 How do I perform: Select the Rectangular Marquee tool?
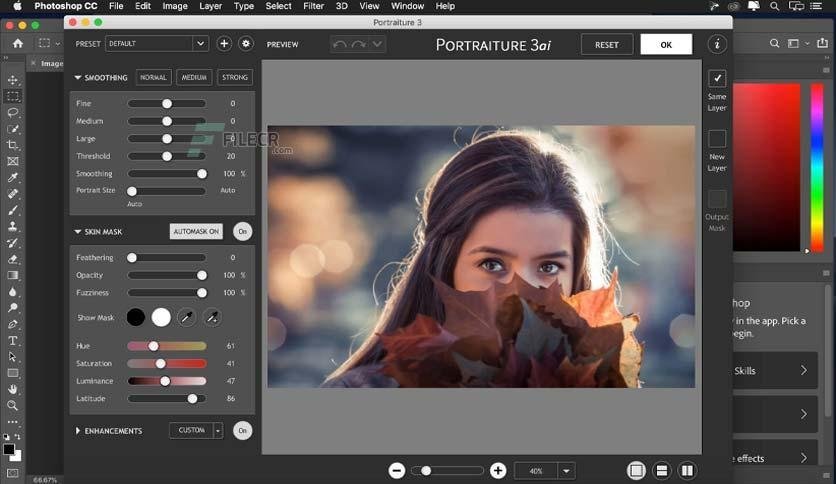tap(13, 96)
